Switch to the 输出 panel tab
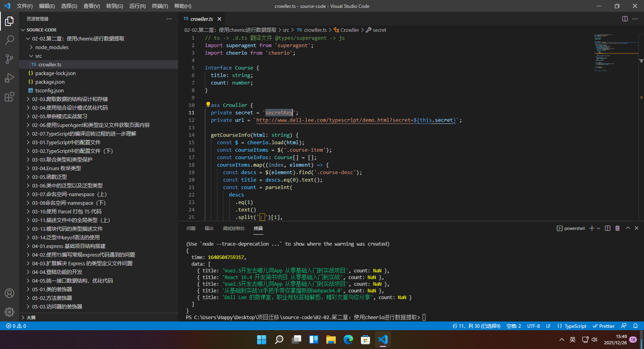This screenshot has width=644, height=349. click(x=209, y=228)
